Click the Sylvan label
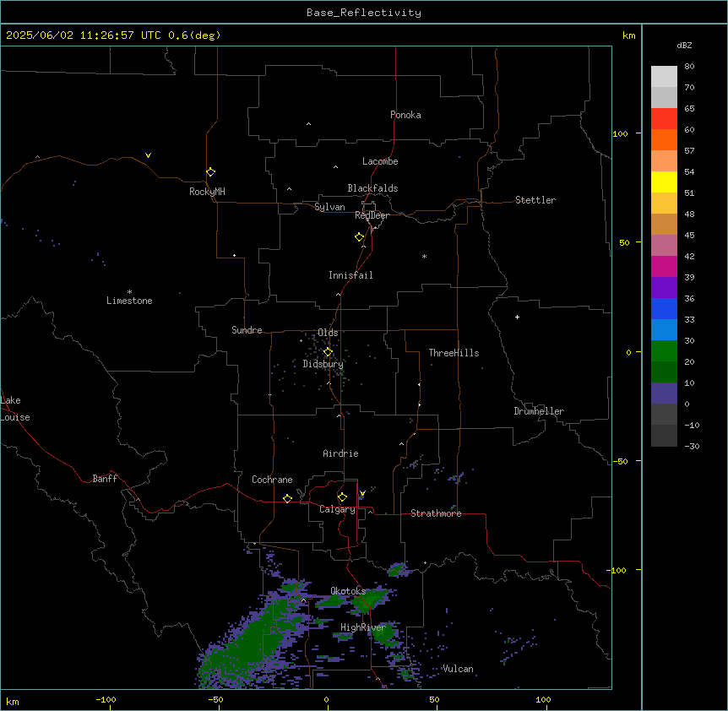Viewport: 728px width, 711px height. tap(329, 207)
